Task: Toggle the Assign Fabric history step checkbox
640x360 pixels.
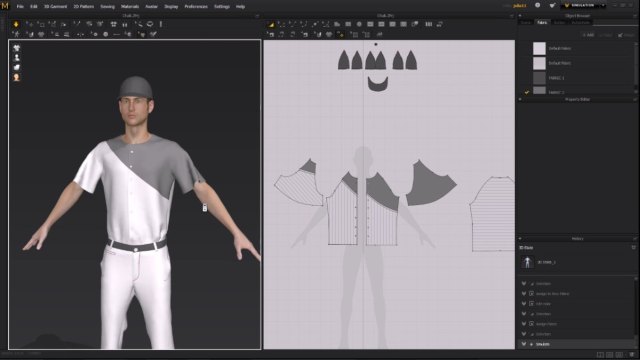Action: tap(531, 324)
